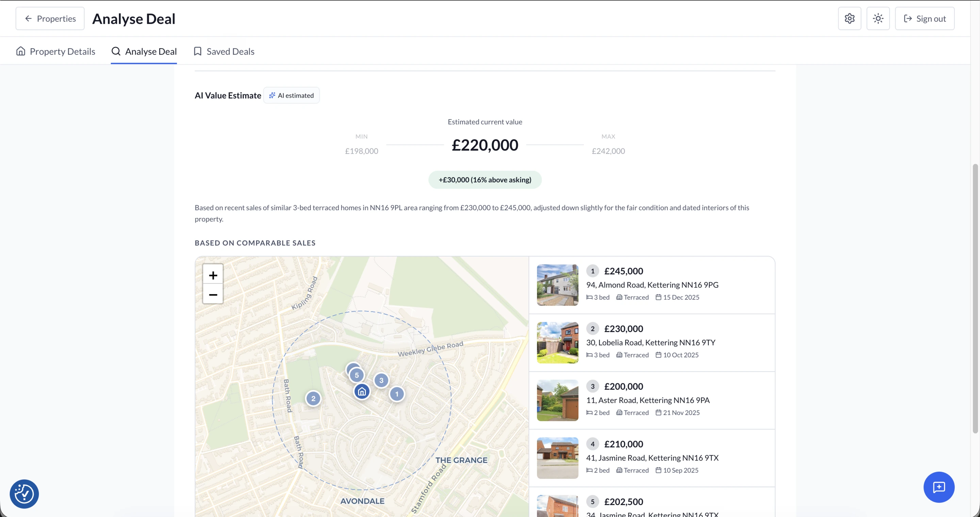Screen dimensions: 980x517
Task: Click 'Terraced' on Jasmine Road 41 row
Action: [x=633, y=470]
